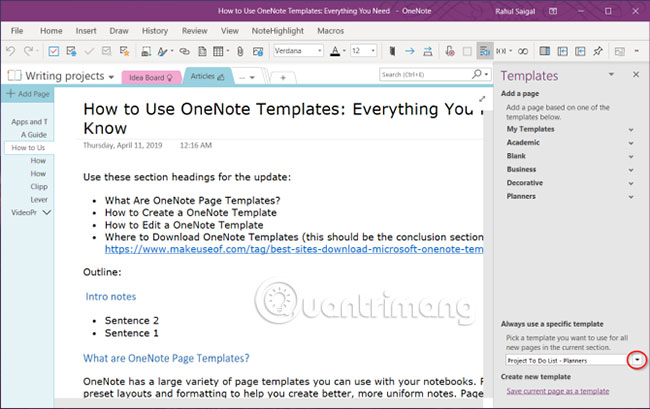Open the font size 12 dropdown
Image resolution: width=650 pixels, height=409 pixels.
[x=373, y=51]
